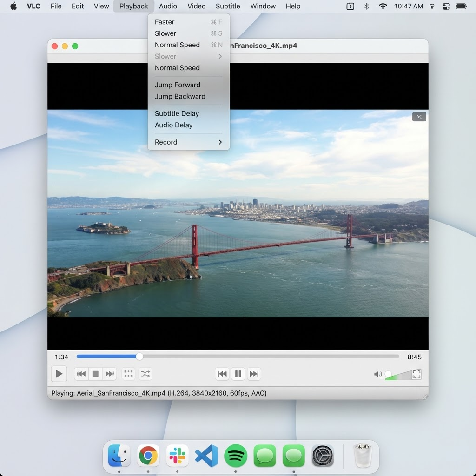Close the open Playback menu via its title
The height and width of the screenshot is (476, 476).
[133, 6]
